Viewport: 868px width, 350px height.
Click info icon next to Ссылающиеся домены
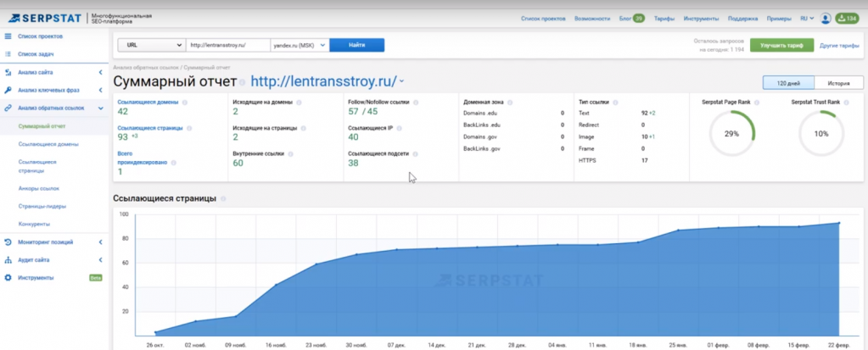coord(185,103)
